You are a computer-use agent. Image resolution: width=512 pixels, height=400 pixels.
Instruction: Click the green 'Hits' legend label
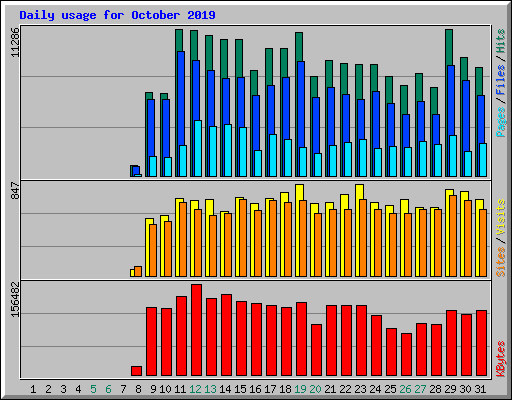pos(501,41)
